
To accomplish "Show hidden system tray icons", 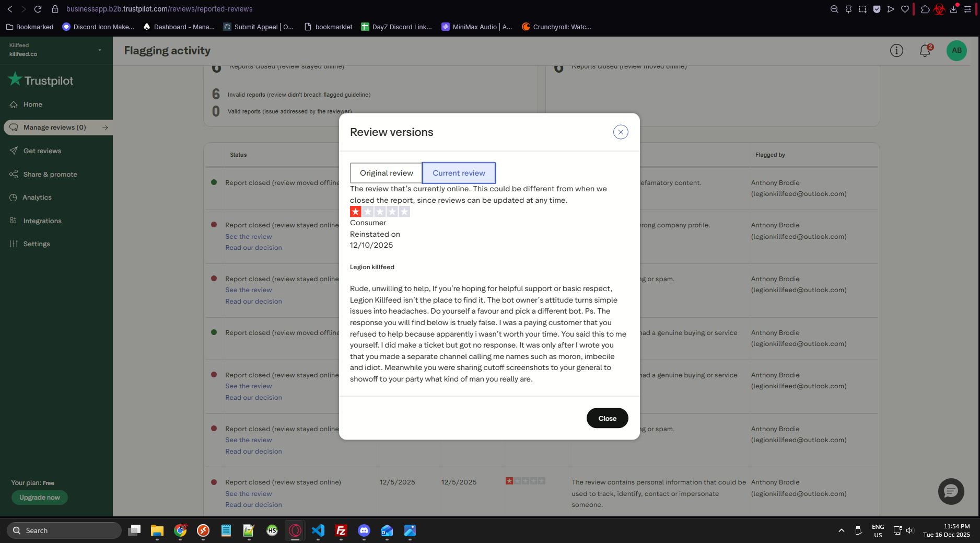I will [x=841, y=530].
